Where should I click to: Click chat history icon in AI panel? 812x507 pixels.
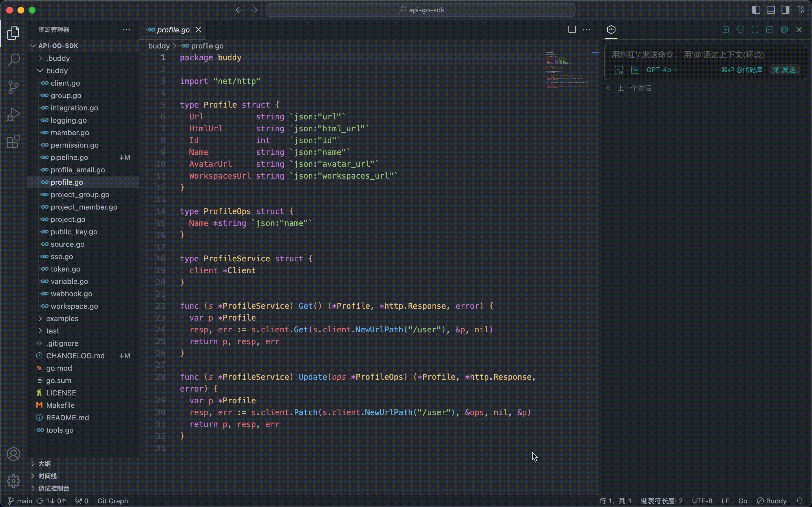740,30
